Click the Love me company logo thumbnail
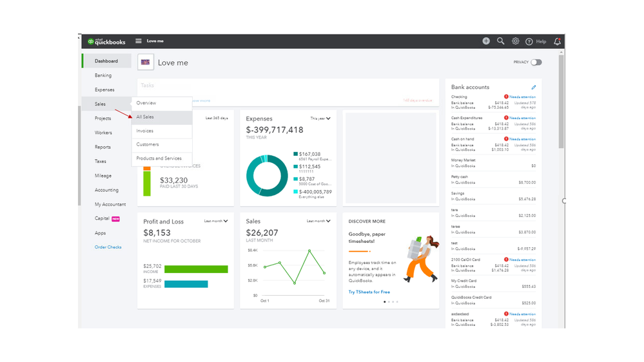 point(146,62)
